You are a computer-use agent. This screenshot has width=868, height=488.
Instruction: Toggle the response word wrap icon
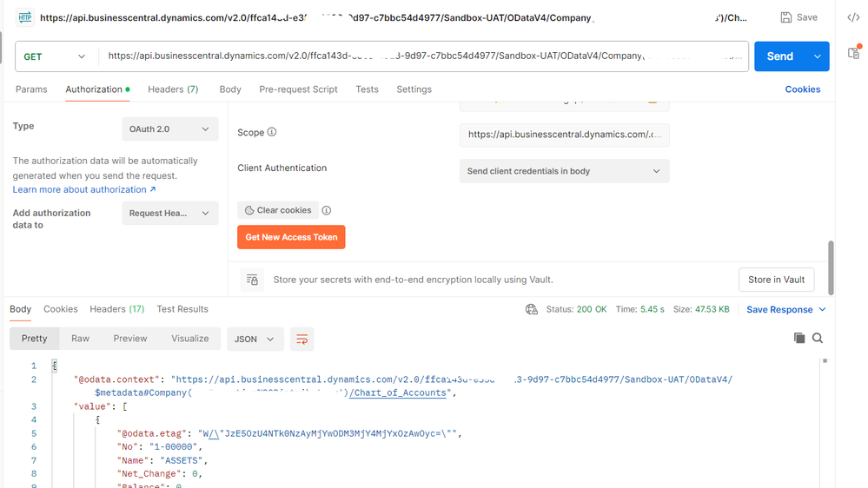pos(301,340)
